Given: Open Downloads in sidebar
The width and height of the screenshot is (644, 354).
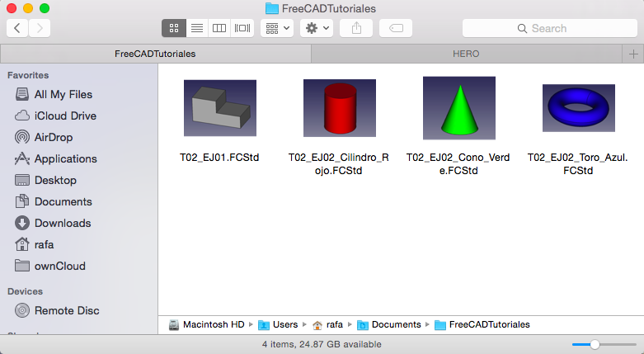Looking at the screenshot, I should (63, 223).
